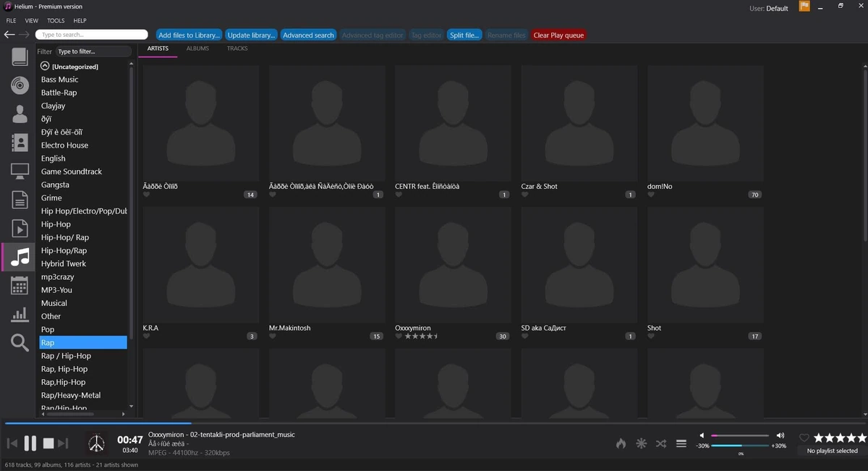
Task: Open the Albums disc icon in sidebar
Action: click(20, 85)
